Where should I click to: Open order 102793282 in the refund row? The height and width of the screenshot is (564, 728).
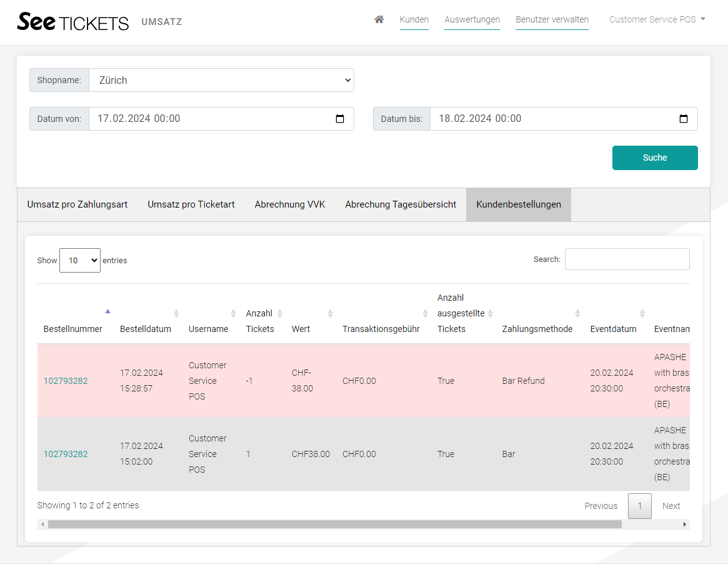coord(66,381)
